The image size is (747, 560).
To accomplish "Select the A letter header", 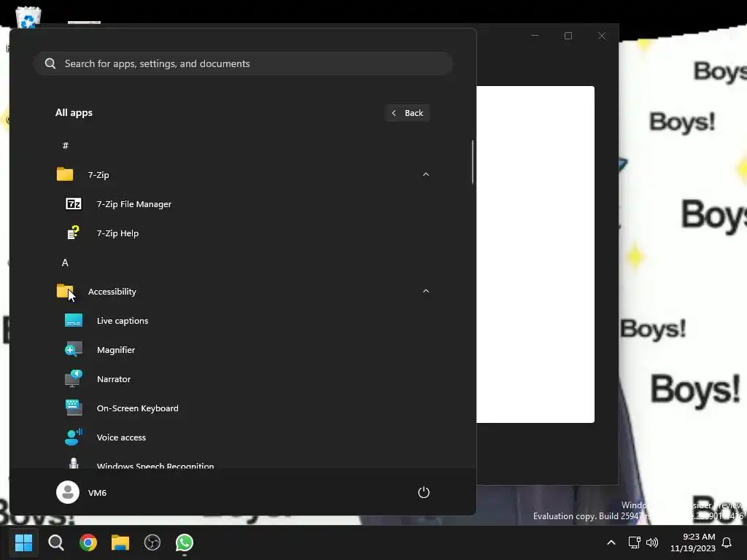I will click(x=65, y=262).
